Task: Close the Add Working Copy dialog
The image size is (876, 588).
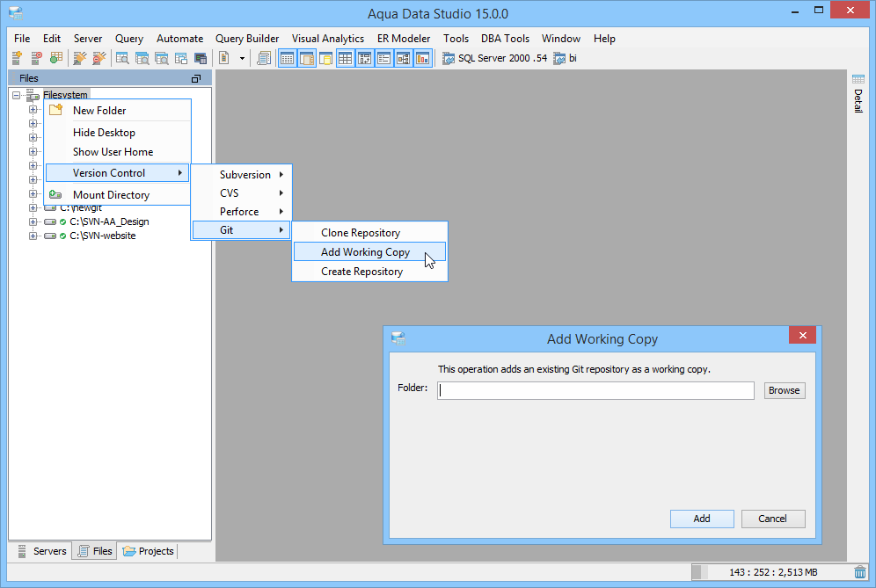Action: 802,335
